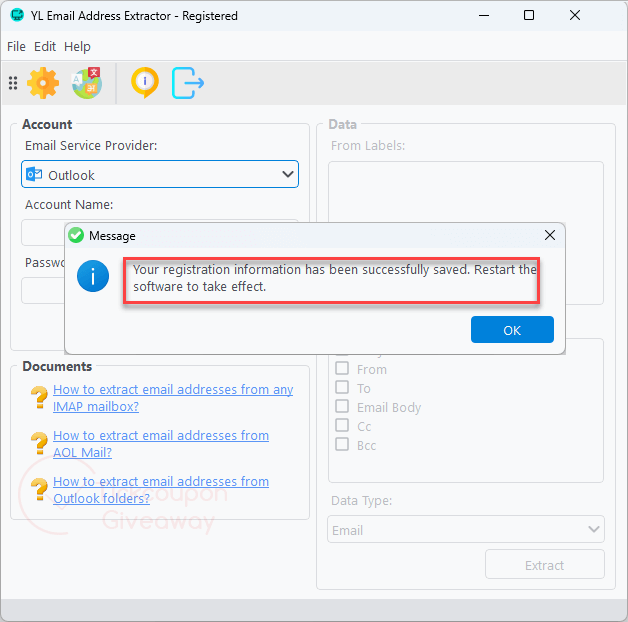
Task: Click the Outlook logo in provider dropdown
Action: pyautogui.click(x=34, y=175)
